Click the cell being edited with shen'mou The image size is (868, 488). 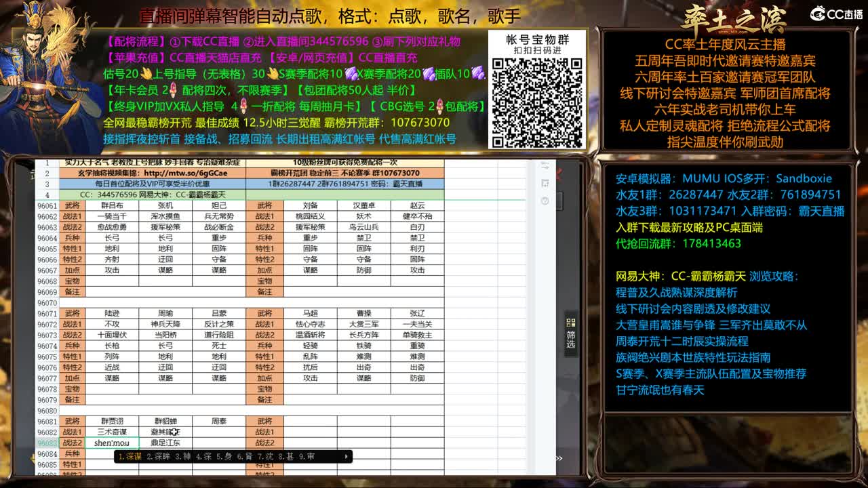point(112,443)
